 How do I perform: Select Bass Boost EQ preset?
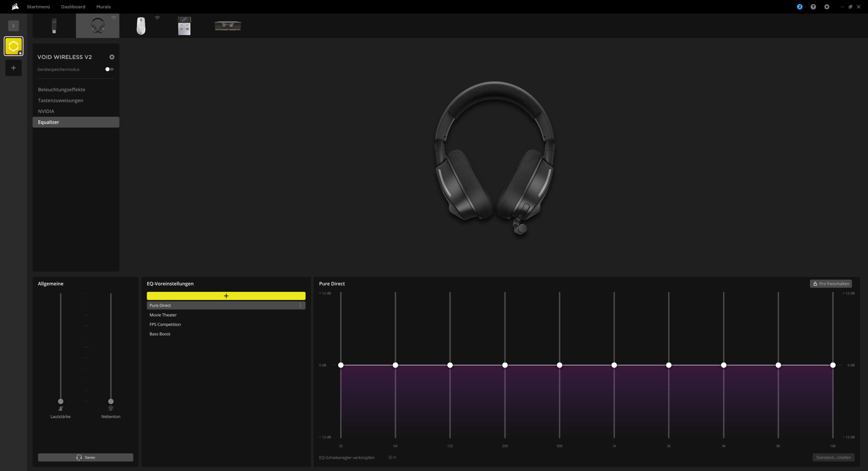(160, 334)
